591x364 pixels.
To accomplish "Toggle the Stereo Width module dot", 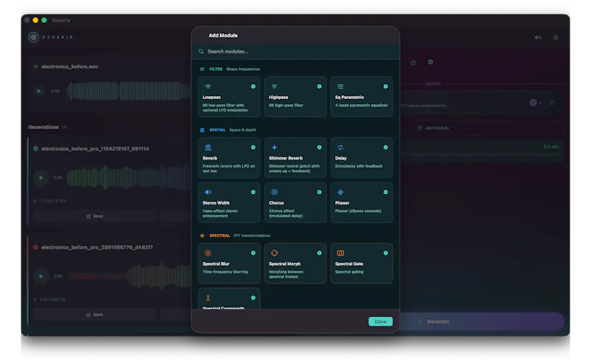I will pyautogui.click(x=253, y=192).
